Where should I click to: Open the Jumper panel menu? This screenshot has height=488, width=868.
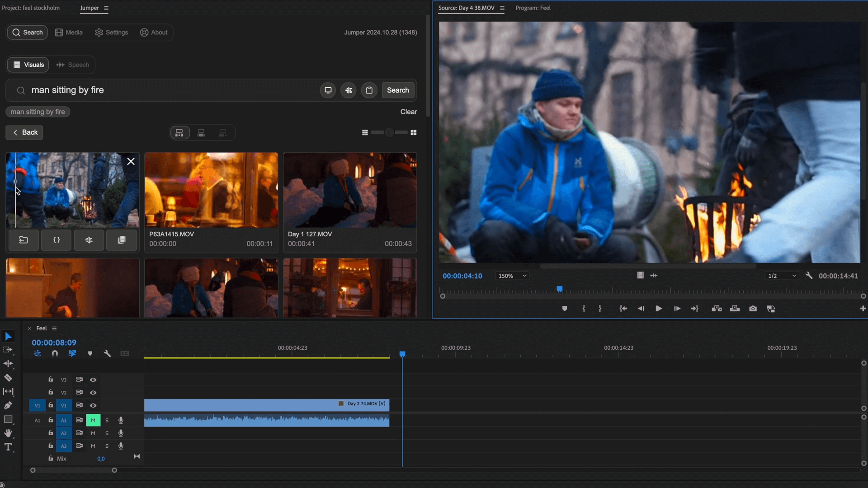point(106,8)
